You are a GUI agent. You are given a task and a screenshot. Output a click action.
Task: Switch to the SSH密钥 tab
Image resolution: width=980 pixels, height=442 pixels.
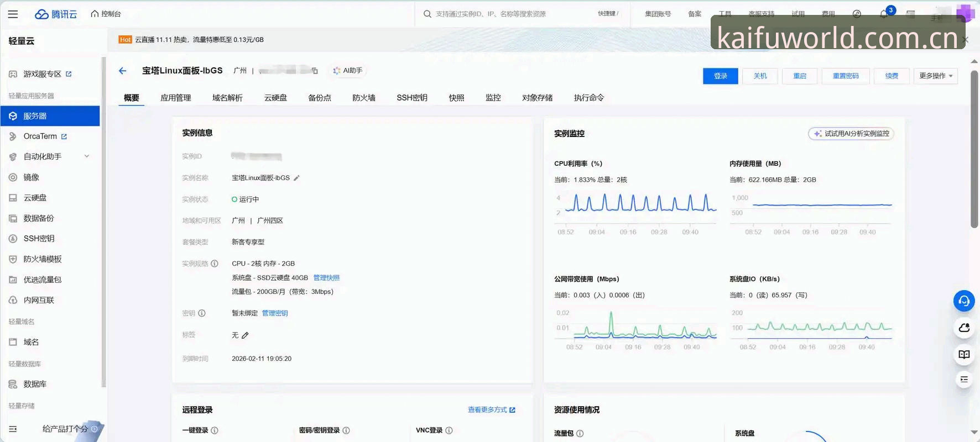pos(412,98)
